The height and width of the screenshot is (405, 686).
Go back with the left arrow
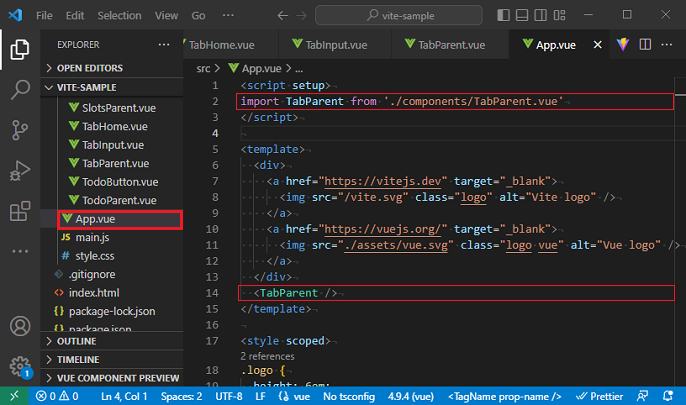click(x=283, y=16)
